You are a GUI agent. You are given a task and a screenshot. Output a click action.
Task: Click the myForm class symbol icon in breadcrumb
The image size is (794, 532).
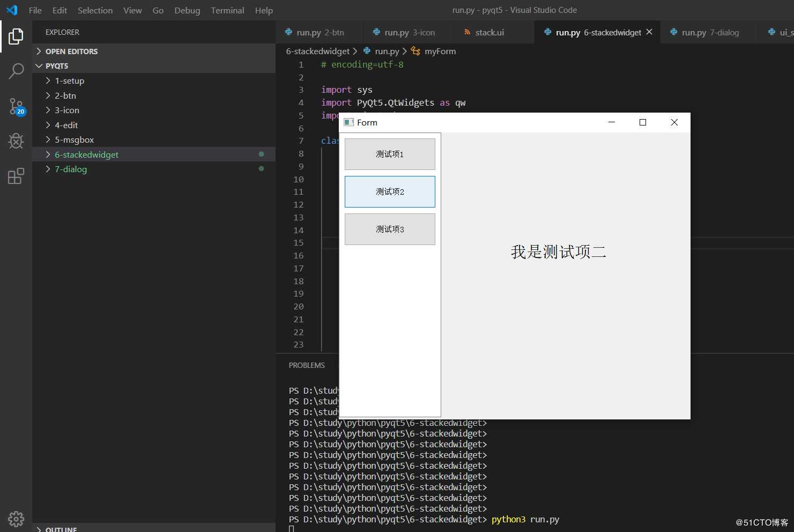point(415,51)
